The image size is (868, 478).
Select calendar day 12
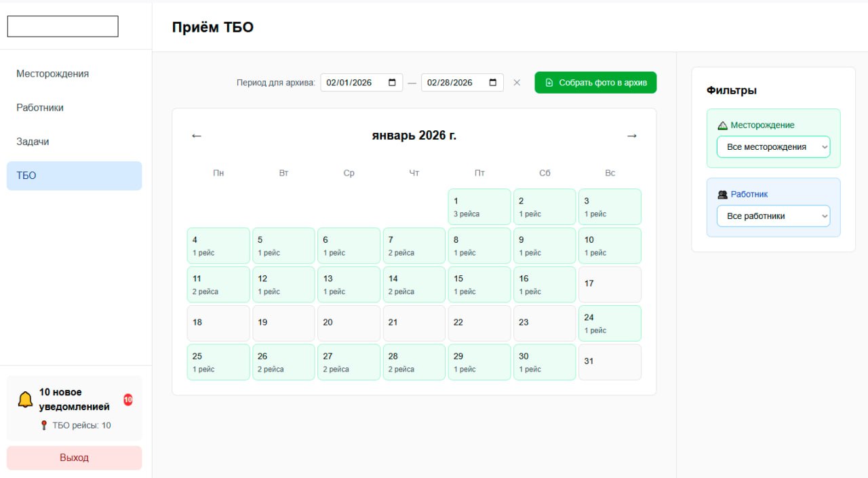[283, 284]
